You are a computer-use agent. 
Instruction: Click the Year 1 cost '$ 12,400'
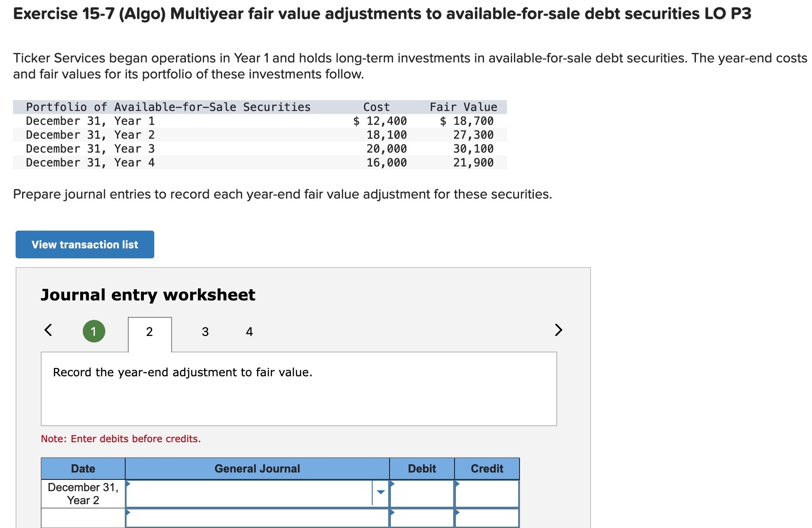(x=380, y=121)
